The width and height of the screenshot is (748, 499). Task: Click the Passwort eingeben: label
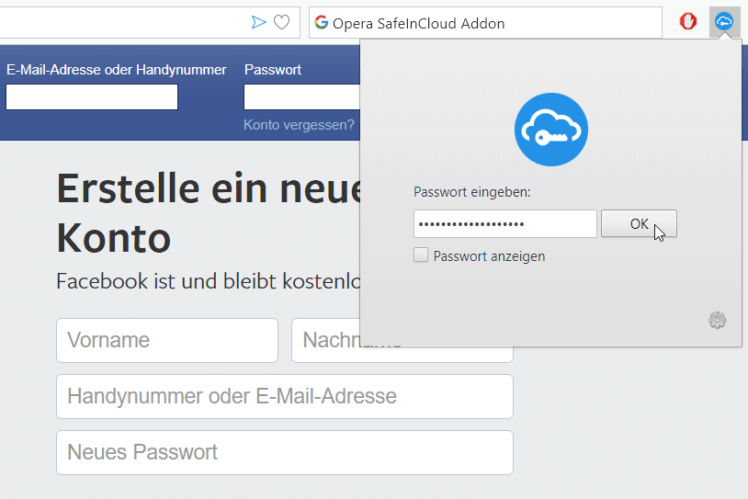coord(472,192)
